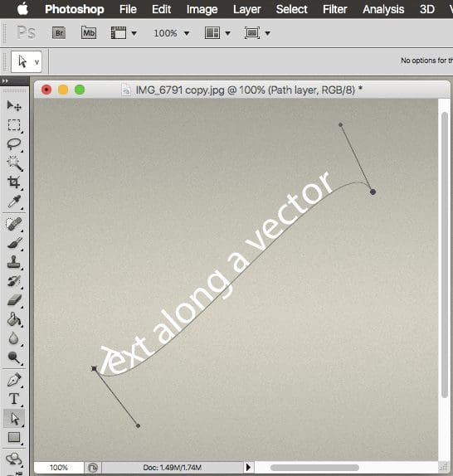Image resolution: width=453 pixels, height=476 pixels.
Task: Select the Lasso tool
Action: 14,144
